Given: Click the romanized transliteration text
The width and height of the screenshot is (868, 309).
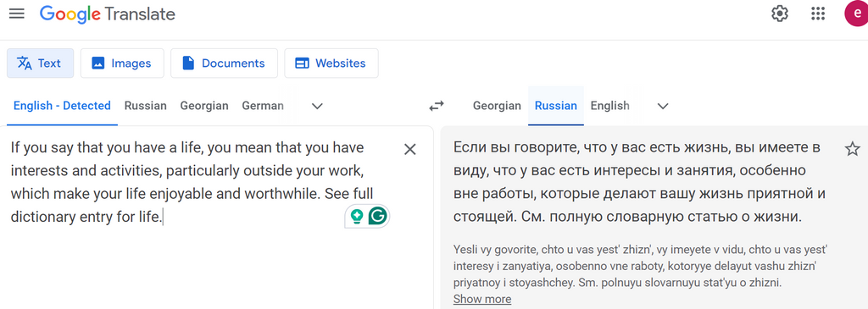Looking at the screenshot, I should [x=640, y=267].
